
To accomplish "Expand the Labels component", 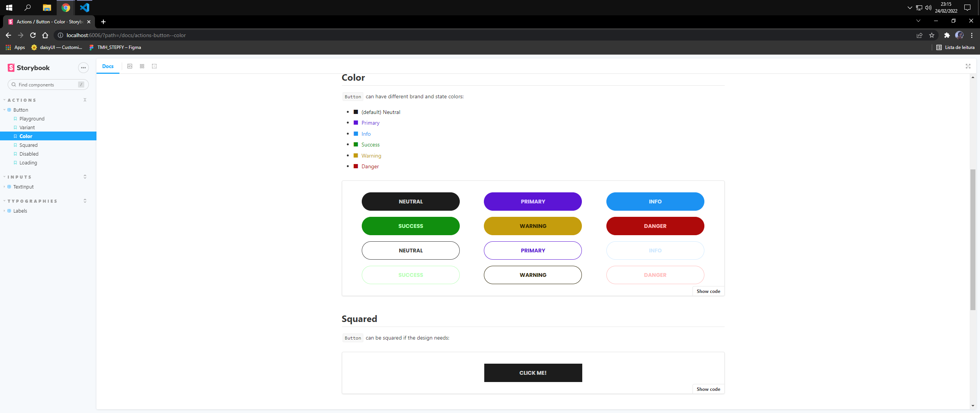I will click(x=20, y=211).
